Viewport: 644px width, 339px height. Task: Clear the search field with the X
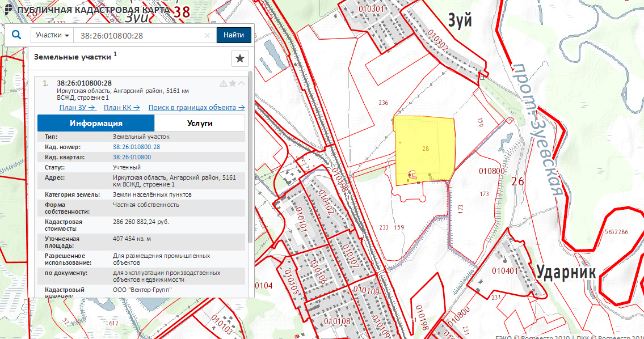point(207,35)
